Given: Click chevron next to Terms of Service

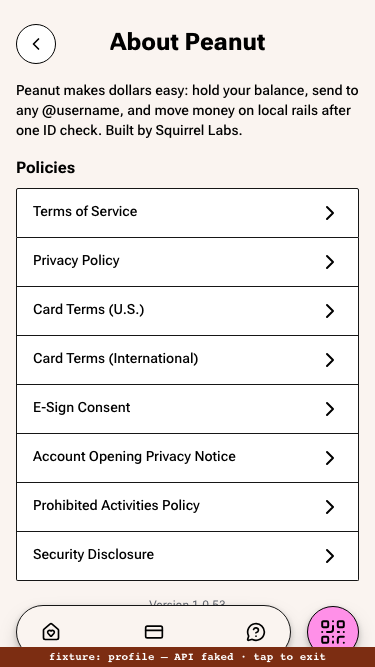Looking at the screenshot, I should pos(330,213).
